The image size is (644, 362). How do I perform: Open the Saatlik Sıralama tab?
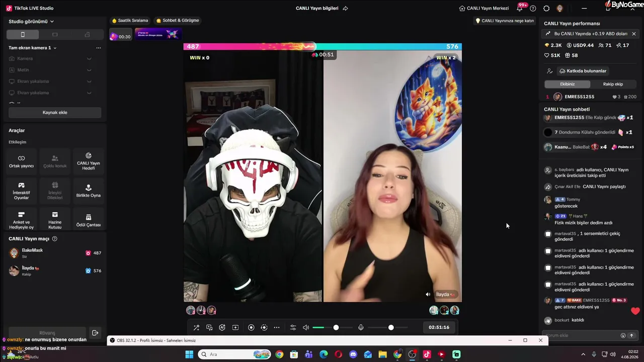[130, 21]
